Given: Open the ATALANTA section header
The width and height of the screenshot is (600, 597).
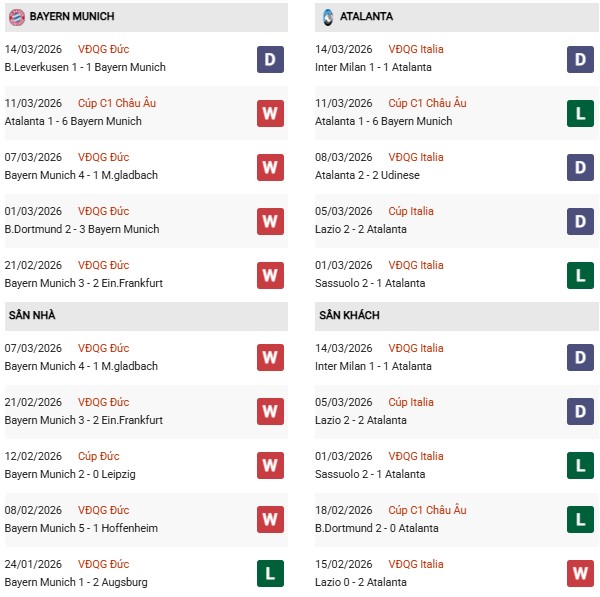Looking at the screenshot, I should [x=366, y=17].
